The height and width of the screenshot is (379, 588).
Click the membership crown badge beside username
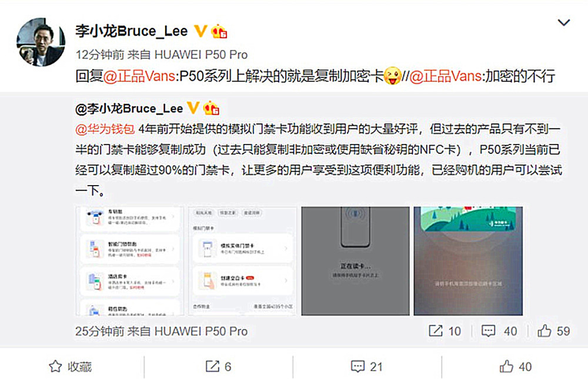pyautogui.click(x=219, y=31)
